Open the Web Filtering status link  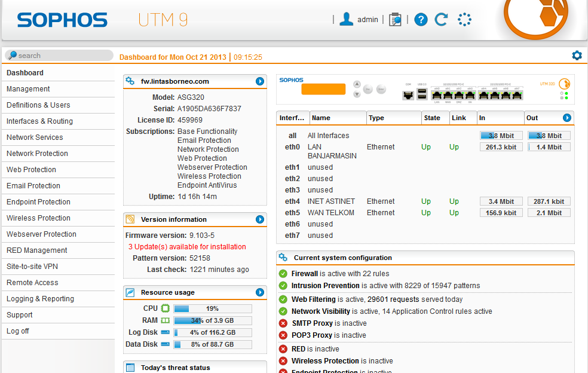point(314,299)
